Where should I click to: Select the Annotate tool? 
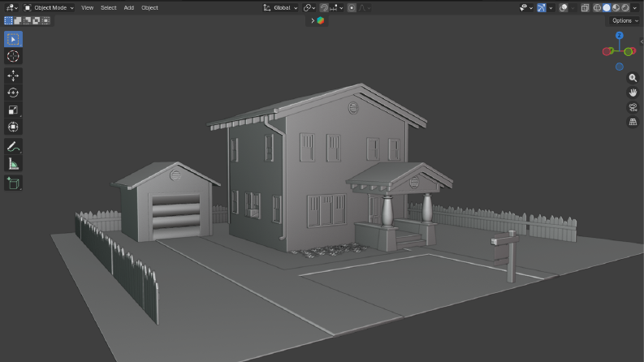click(x=13, y=147)
